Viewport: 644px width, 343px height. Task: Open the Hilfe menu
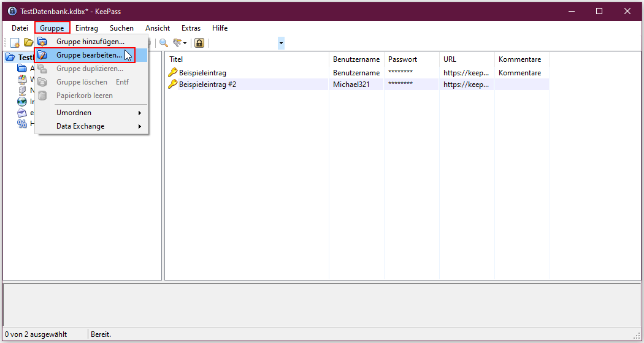(x=220, y=28)
